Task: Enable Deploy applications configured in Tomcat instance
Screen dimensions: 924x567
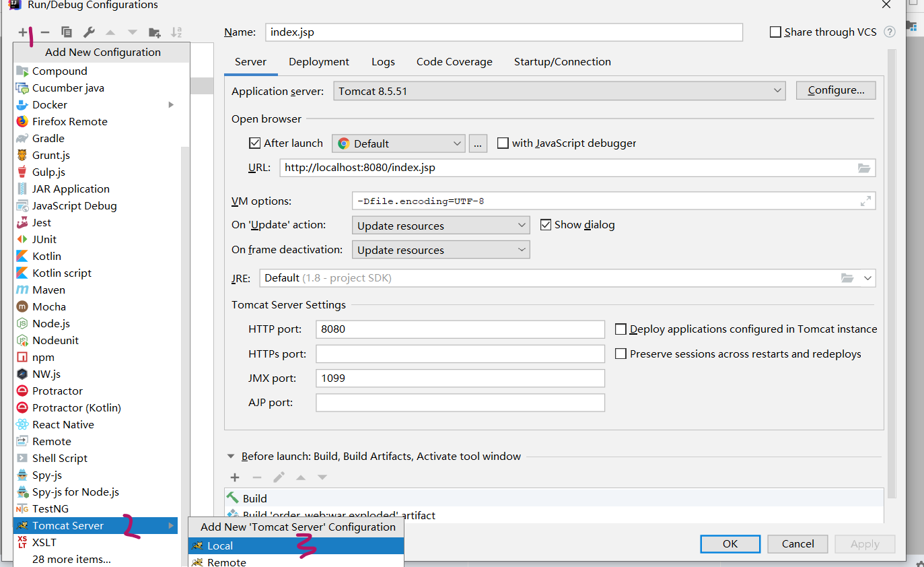Action: (620, 329)
